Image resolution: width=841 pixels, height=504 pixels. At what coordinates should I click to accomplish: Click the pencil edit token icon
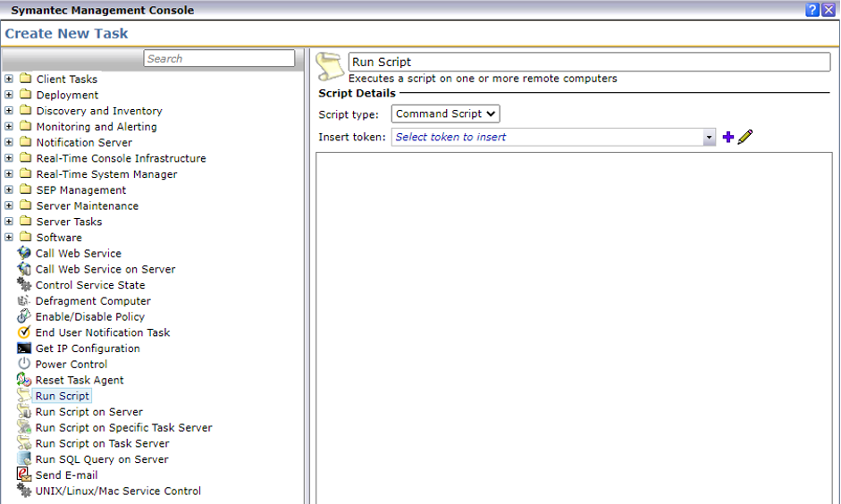point(745,137)
